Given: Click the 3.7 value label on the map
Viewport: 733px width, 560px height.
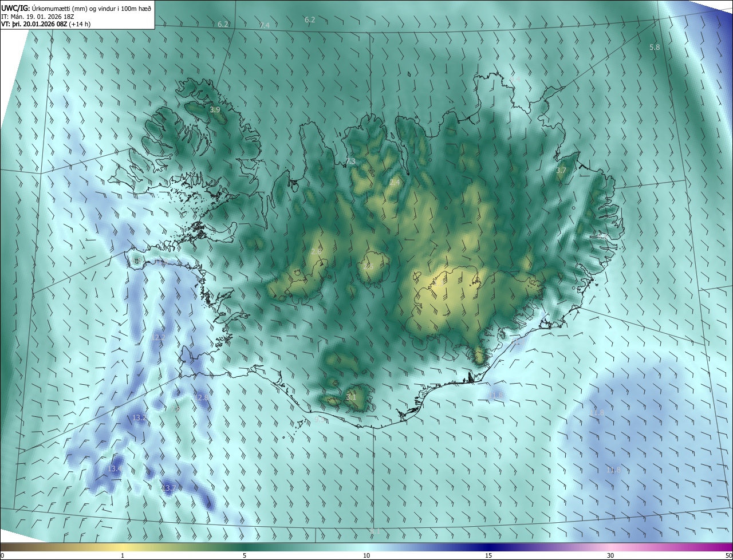Looking at the screenshot, I should pyautogui.click(x=561, y=170).
